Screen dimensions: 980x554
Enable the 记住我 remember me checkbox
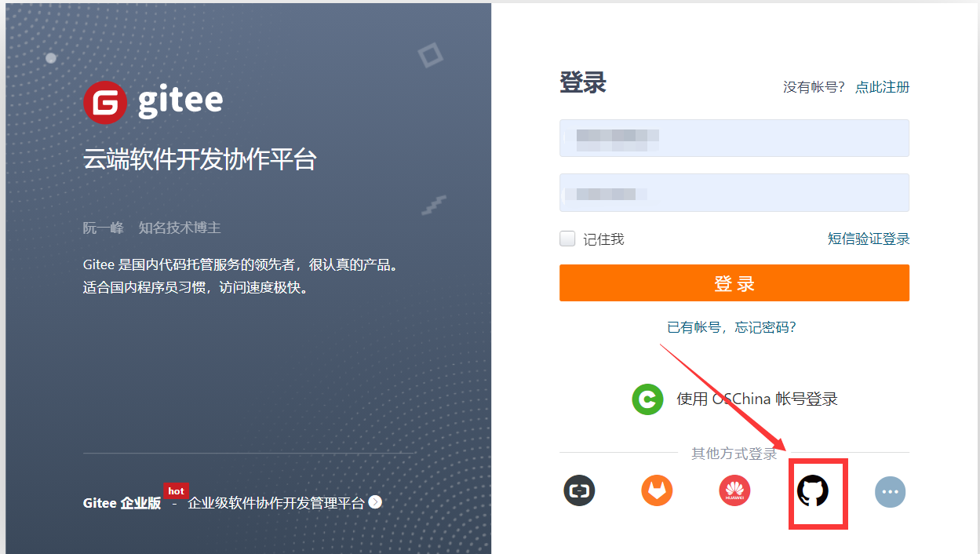pos(567,239)
